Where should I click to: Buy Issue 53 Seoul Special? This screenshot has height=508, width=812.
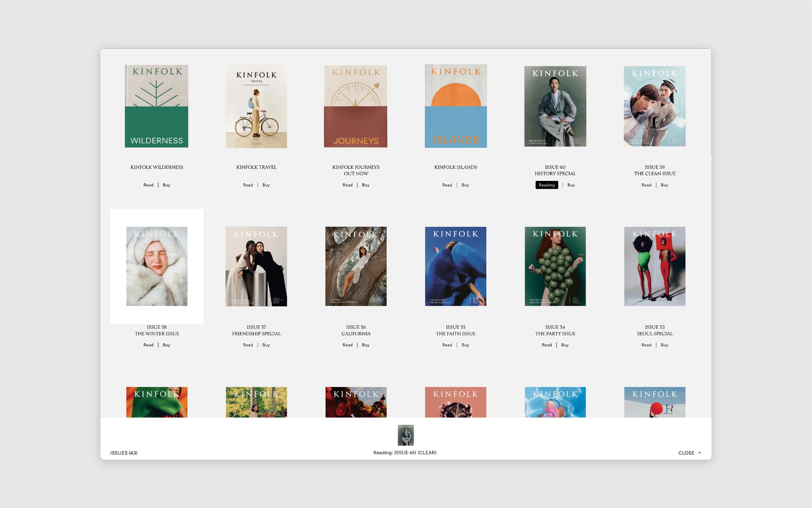click(x=664, y=345)
